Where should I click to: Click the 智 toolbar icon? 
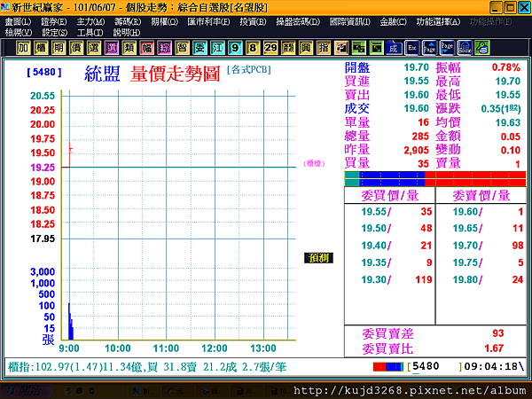click(x=182, y=48)
